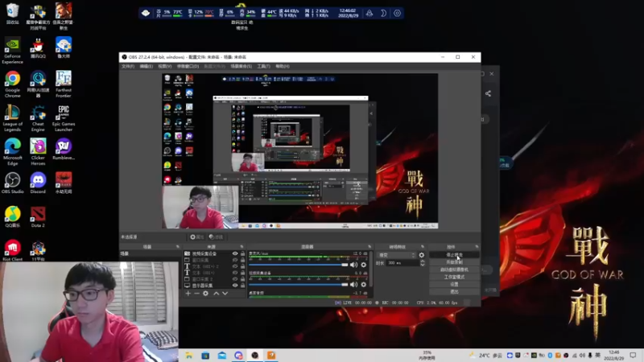Launch Discord from the desktop
644x362 pixels.
click(x=38, y=183)
